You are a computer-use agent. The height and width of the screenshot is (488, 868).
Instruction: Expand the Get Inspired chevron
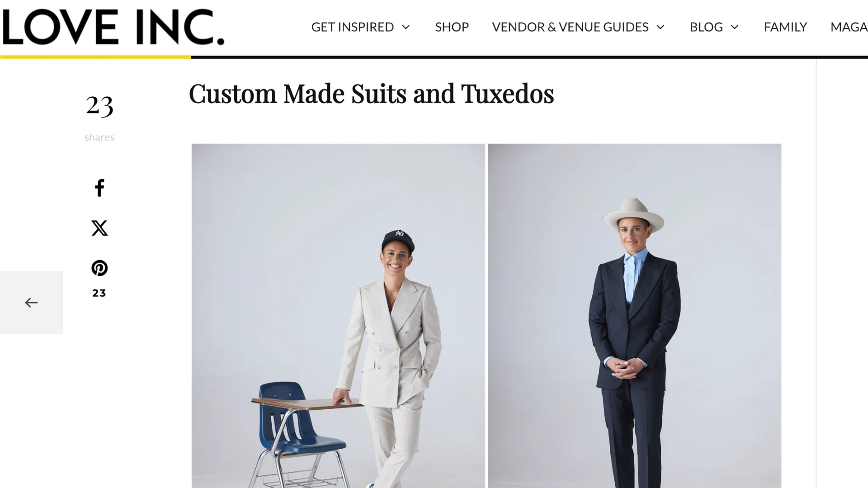[x=406, y=27]
